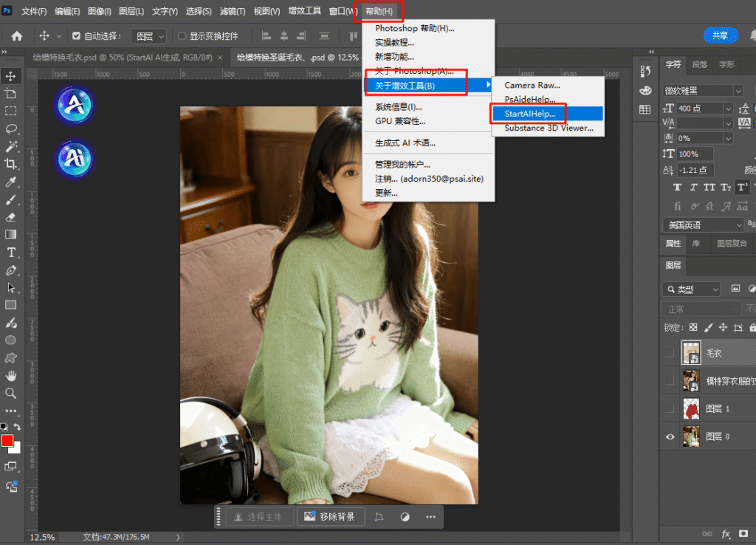756x545 pixels.
Task: Select the Horizontal Type tool
Action: [x=11, y=252]
